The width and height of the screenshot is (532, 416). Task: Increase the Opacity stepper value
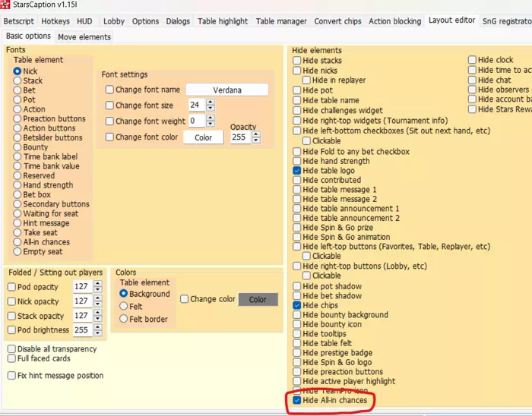(x=257, y=134)
